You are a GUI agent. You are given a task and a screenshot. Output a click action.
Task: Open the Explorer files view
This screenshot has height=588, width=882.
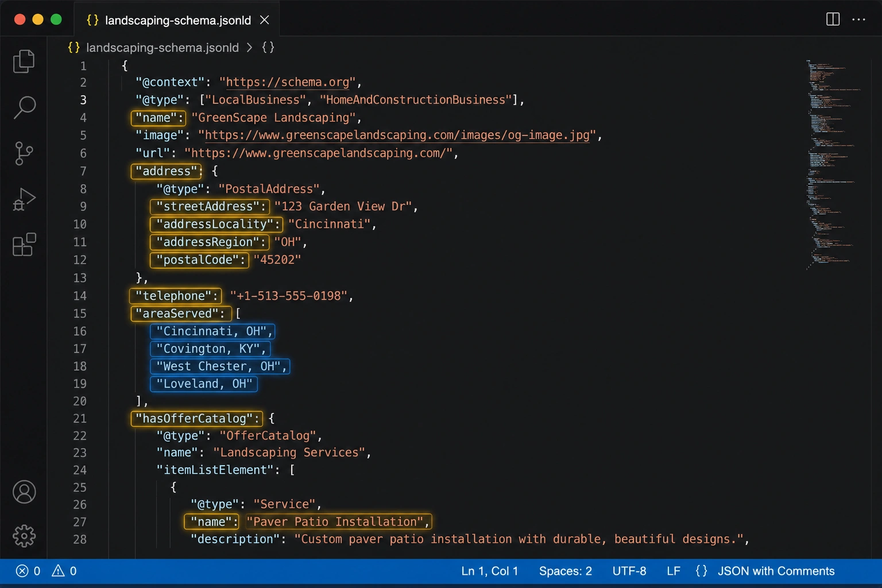(x=24, y=61)
